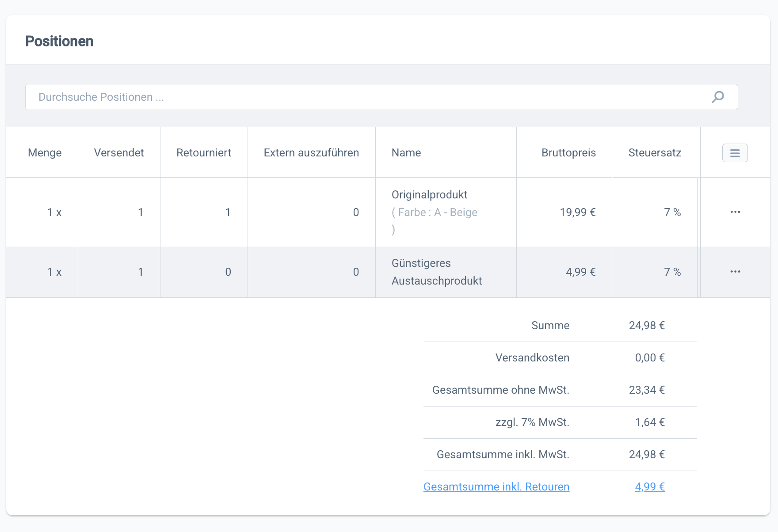Select the Günstigeres Austauschprodukt name cell

tap(436, 272)
